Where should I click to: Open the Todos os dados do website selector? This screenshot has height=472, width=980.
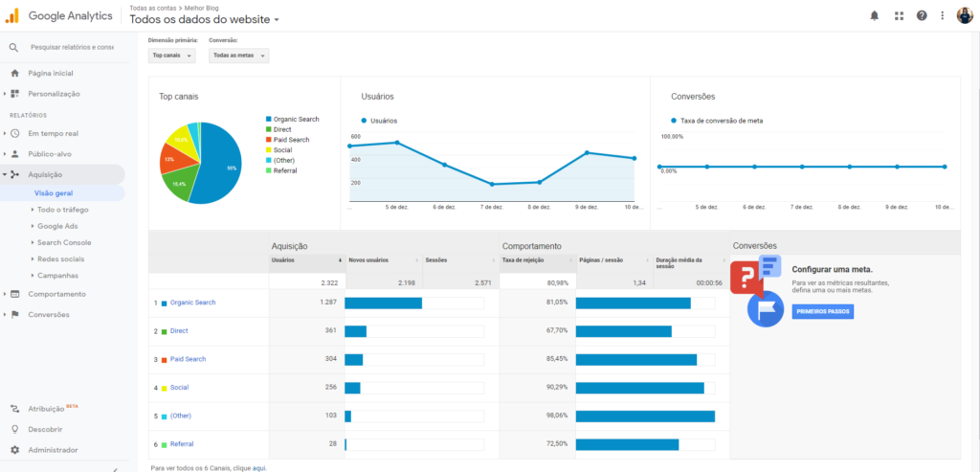[205, 19]
